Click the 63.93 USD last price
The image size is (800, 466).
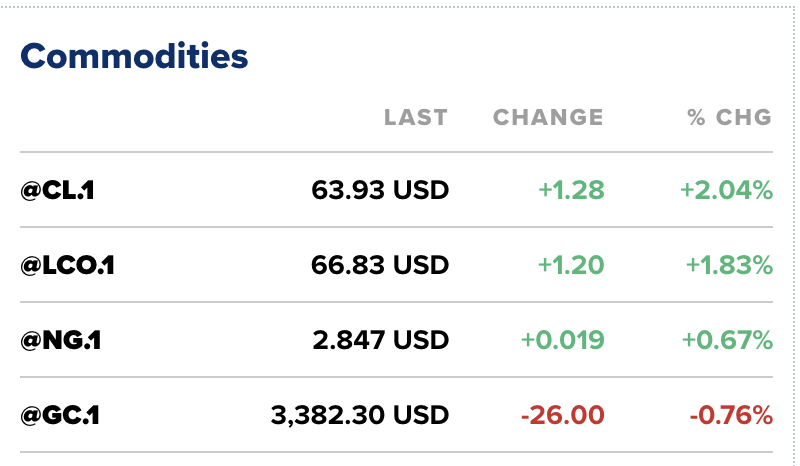[380, 190]
